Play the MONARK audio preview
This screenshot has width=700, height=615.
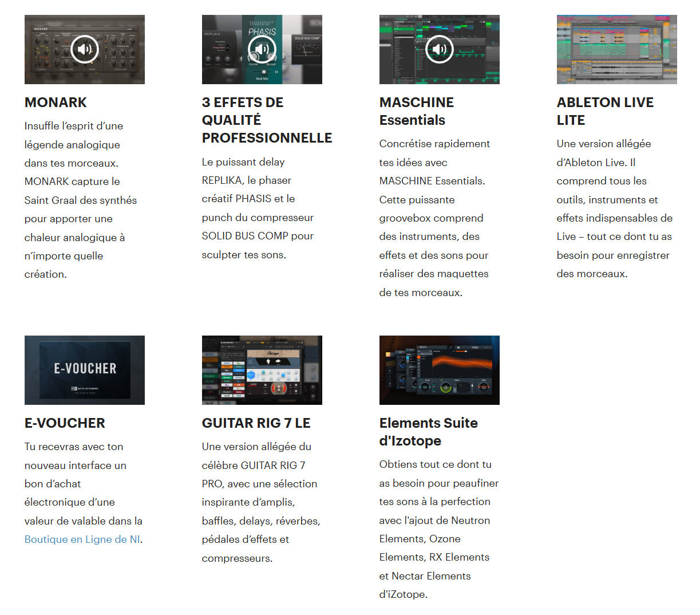coord(85,49)
